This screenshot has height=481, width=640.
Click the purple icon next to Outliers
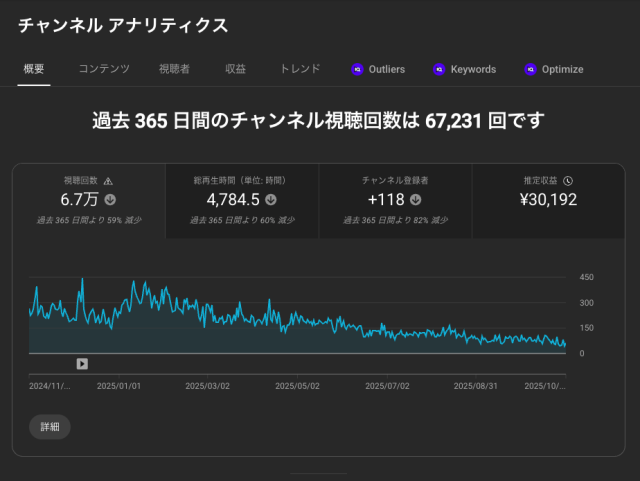click(357, 69)
